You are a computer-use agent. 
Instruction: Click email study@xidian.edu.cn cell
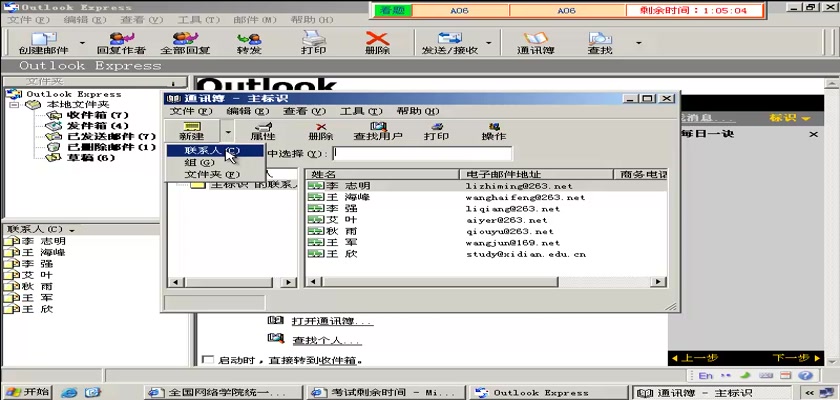click(x=526, y=254)
